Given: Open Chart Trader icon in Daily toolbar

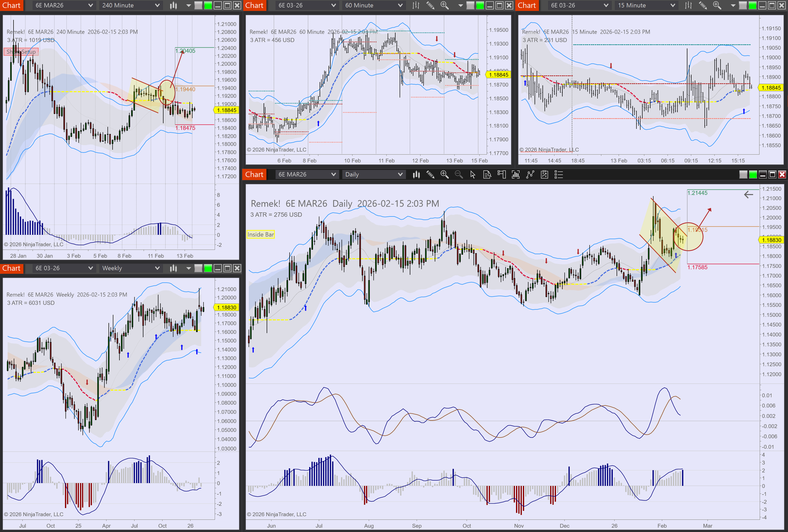Looking at the screenshot, I should (x=501, y=175).
